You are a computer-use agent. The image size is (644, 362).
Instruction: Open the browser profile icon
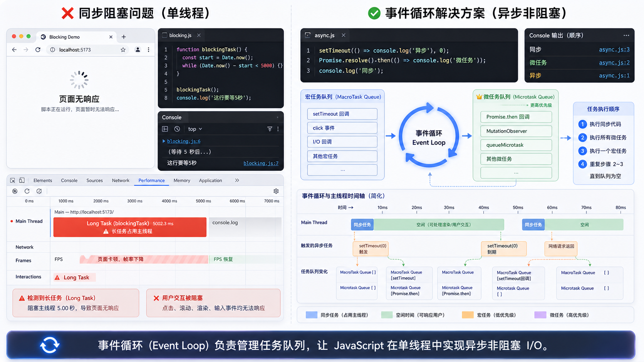coord(138,50)
